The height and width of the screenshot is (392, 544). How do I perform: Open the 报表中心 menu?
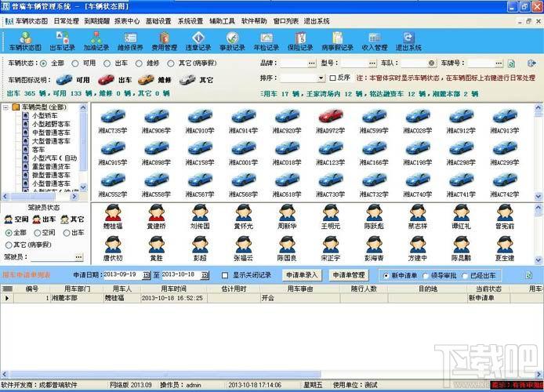(x=127, y=21)
